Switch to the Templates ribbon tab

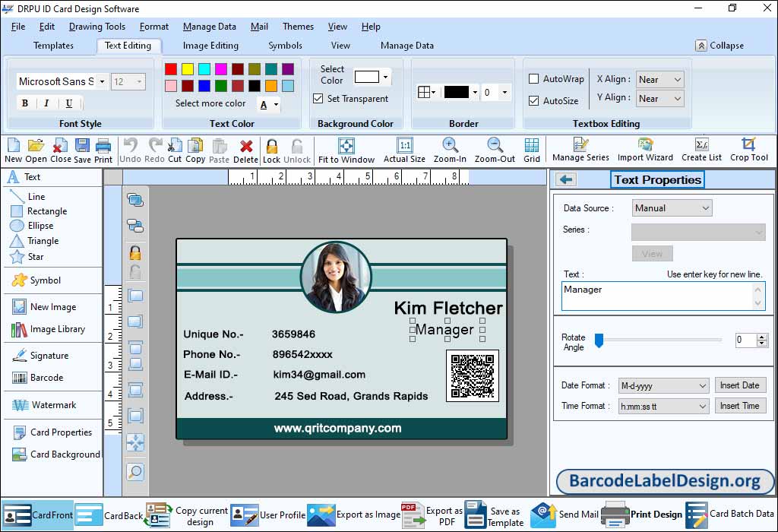(x=54, y=46)
